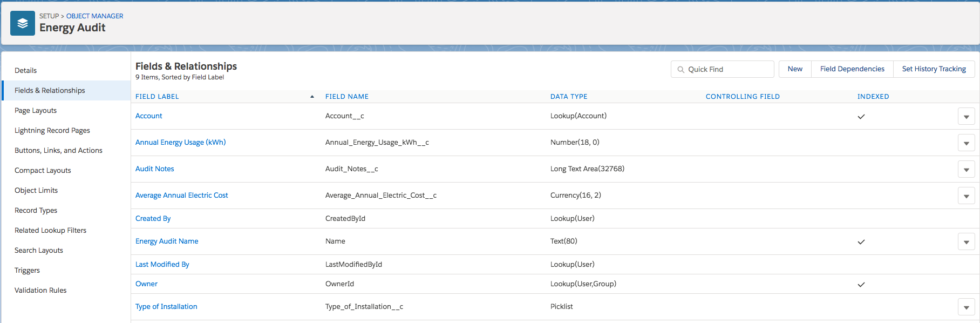Select the OwnerId field name text
The width and height of the screenshot is (980, 323).
click(339, 284)
